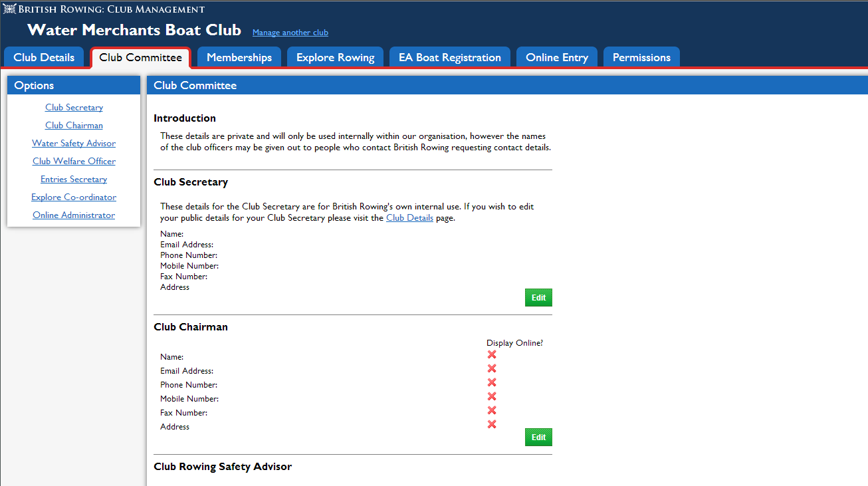Switch to the Memberships tab

pos(239,57)
